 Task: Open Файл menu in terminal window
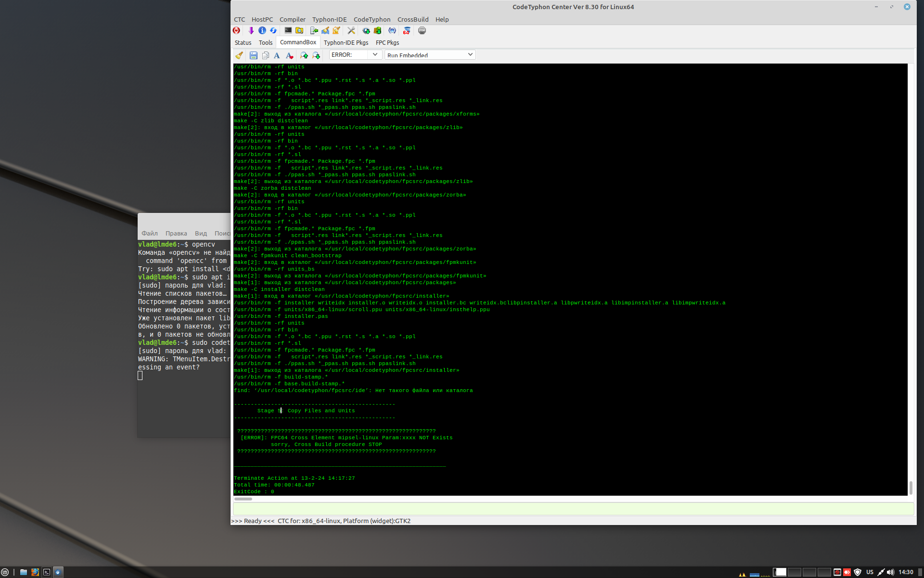coord(150,233)
